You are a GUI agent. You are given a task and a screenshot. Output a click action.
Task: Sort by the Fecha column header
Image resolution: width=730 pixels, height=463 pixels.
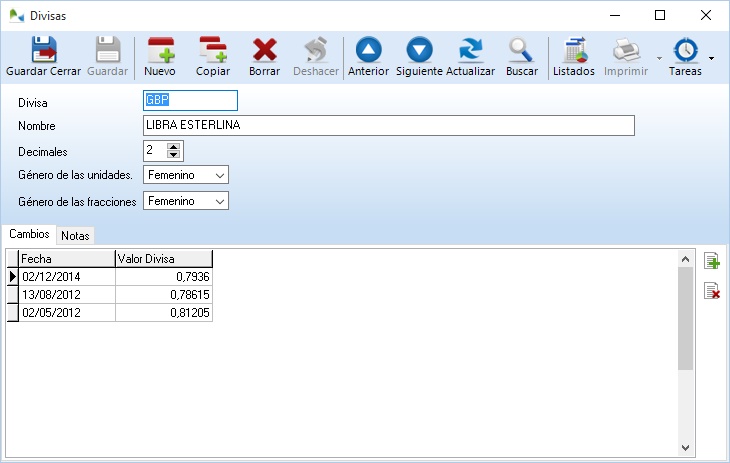point(67,259)
